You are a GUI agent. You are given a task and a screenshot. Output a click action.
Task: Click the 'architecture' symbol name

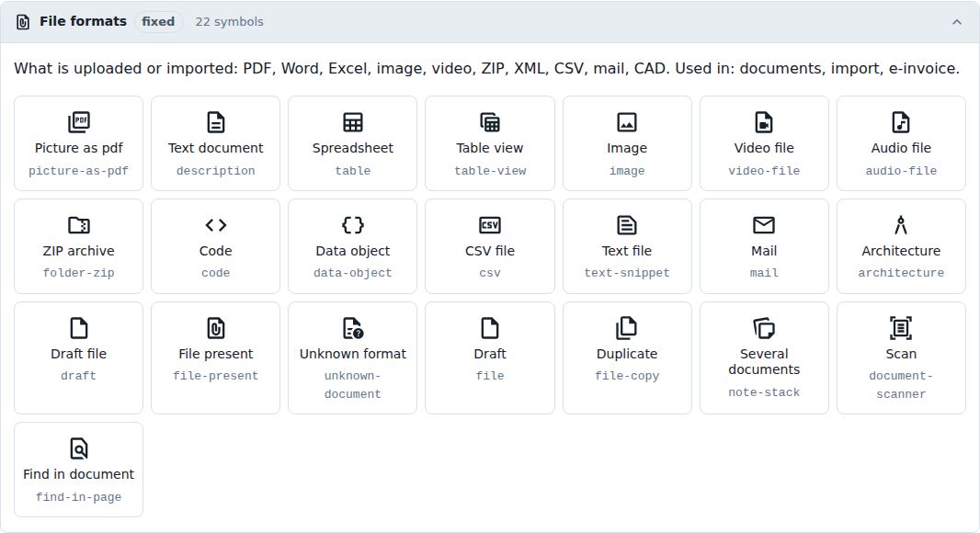pyautogui.click(x=901, y=273)
